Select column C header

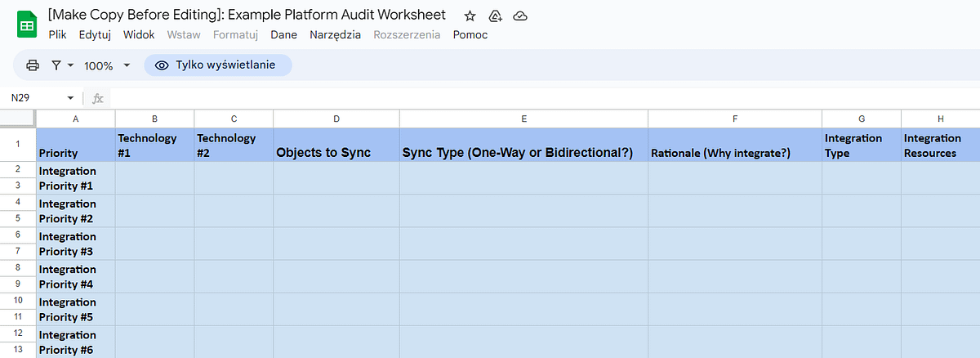pos(234,119)
